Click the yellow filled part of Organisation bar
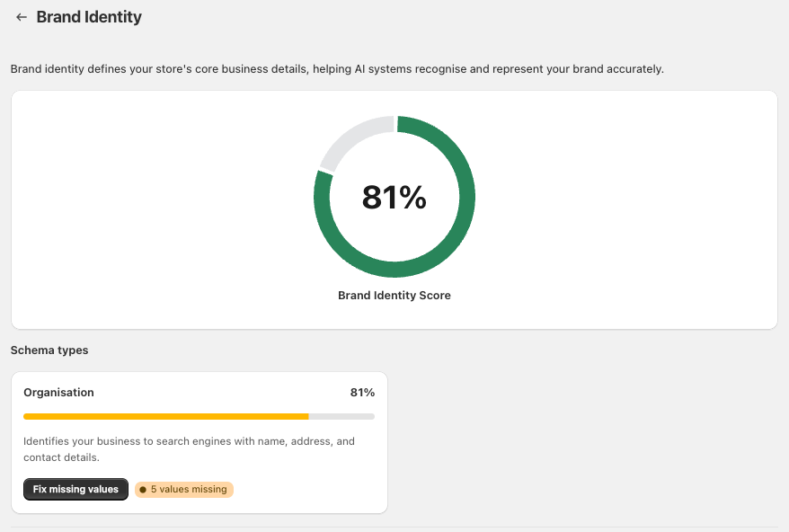 [x=166, y=417]
